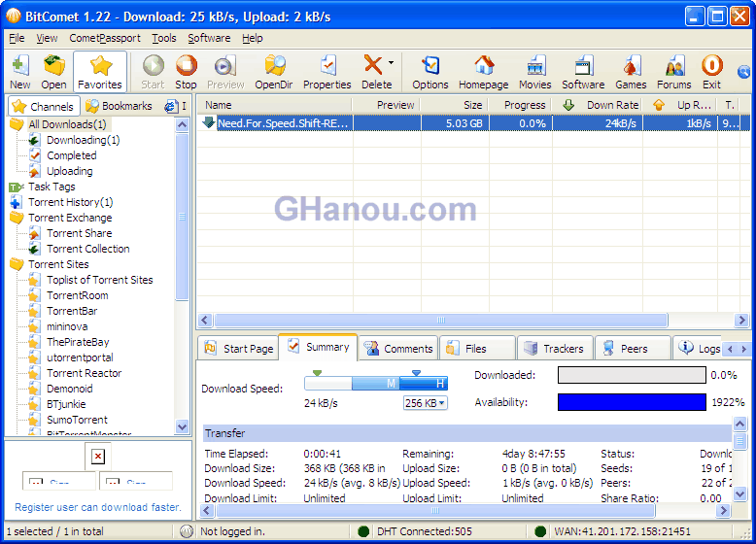Click the Start toolbar icon

[x=153, y=72]
